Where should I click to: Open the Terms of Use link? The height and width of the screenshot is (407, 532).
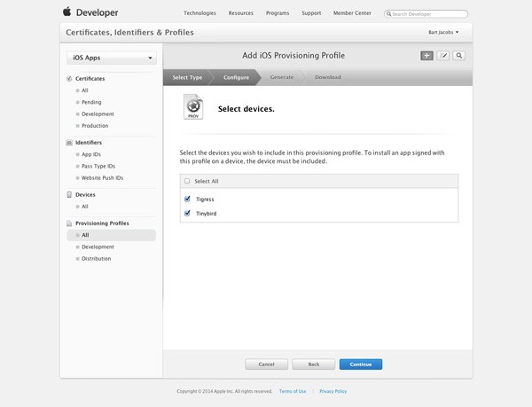[x=293, y=391]
